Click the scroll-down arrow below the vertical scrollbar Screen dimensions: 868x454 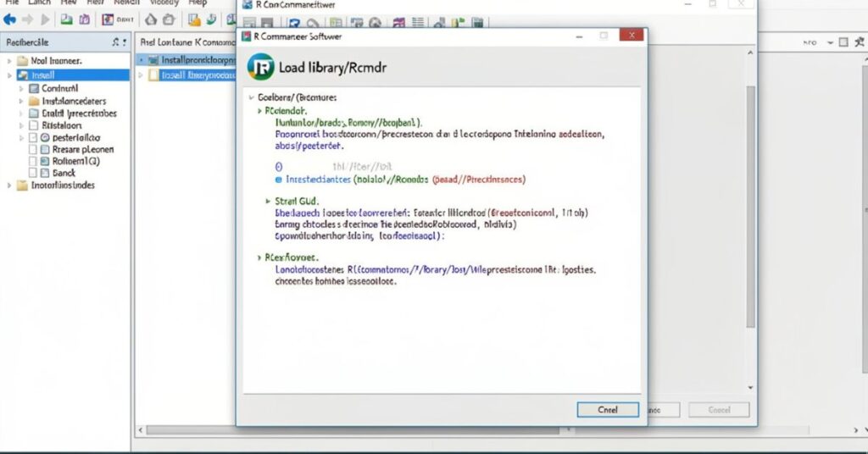coord(751,388)
